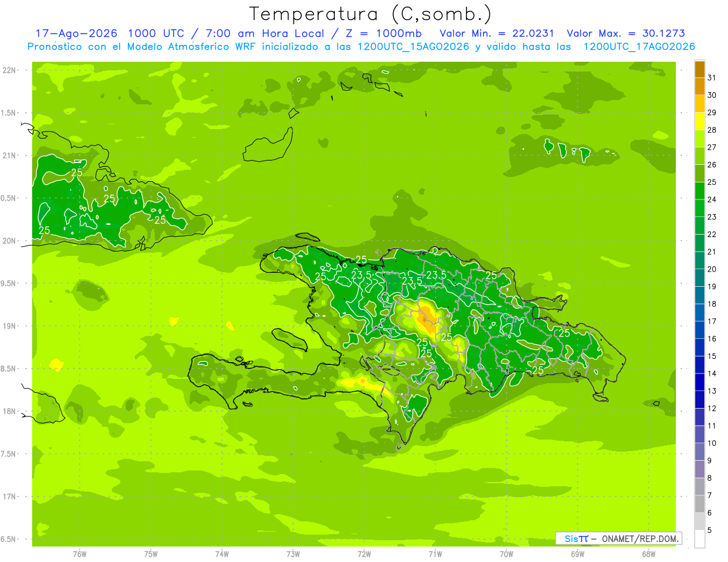Click the 17 value on the color scale
728x562 pixels.
[x=712, y=321]
